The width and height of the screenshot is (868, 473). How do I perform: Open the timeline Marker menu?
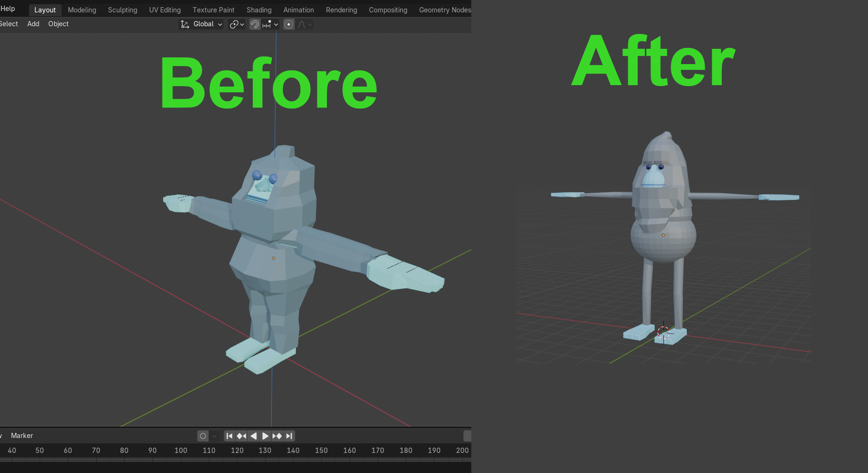[x=22, y=436]
